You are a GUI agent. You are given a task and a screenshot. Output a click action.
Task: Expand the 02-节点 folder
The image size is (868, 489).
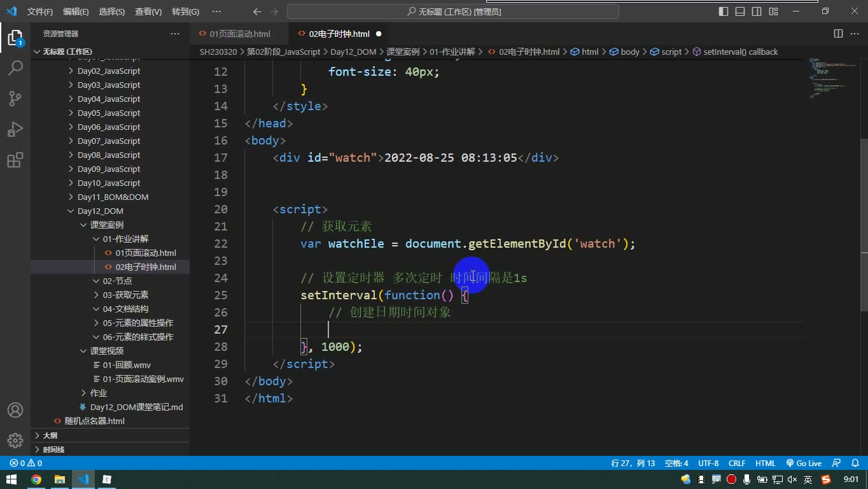117,281
